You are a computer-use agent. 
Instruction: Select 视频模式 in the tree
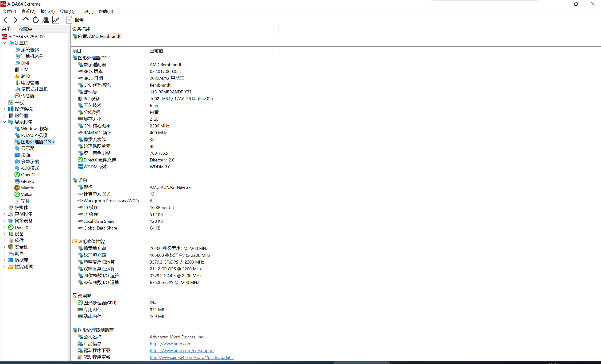(30, 168)
